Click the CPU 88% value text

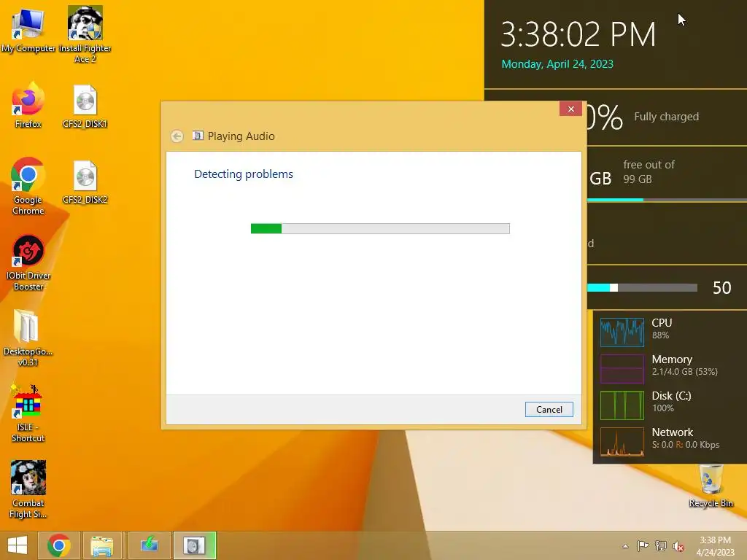tap(660, 335)
